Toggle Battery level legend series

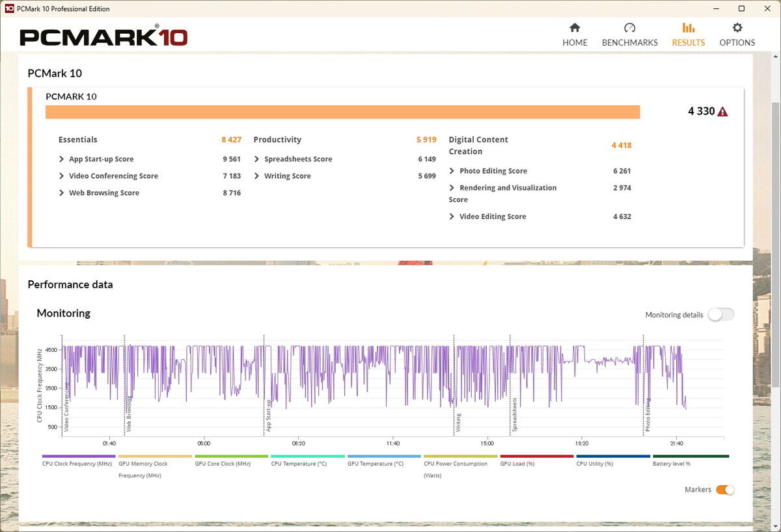coord(691,461)
